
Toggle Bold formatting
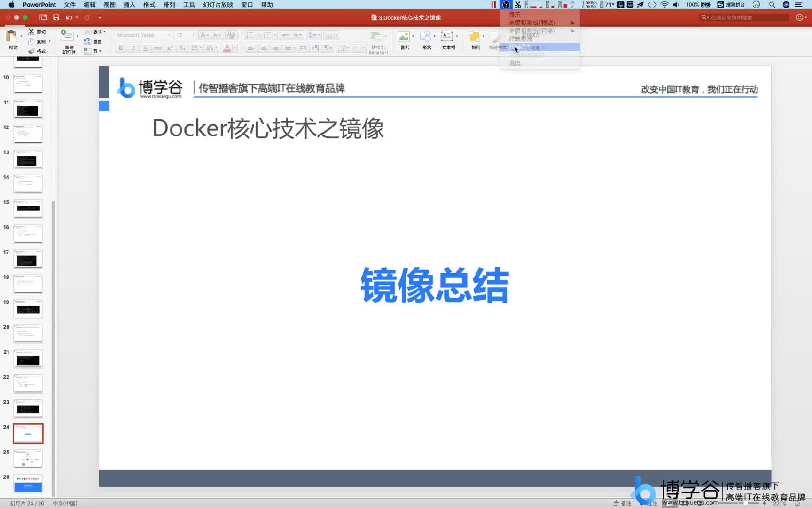click(121, 48)
